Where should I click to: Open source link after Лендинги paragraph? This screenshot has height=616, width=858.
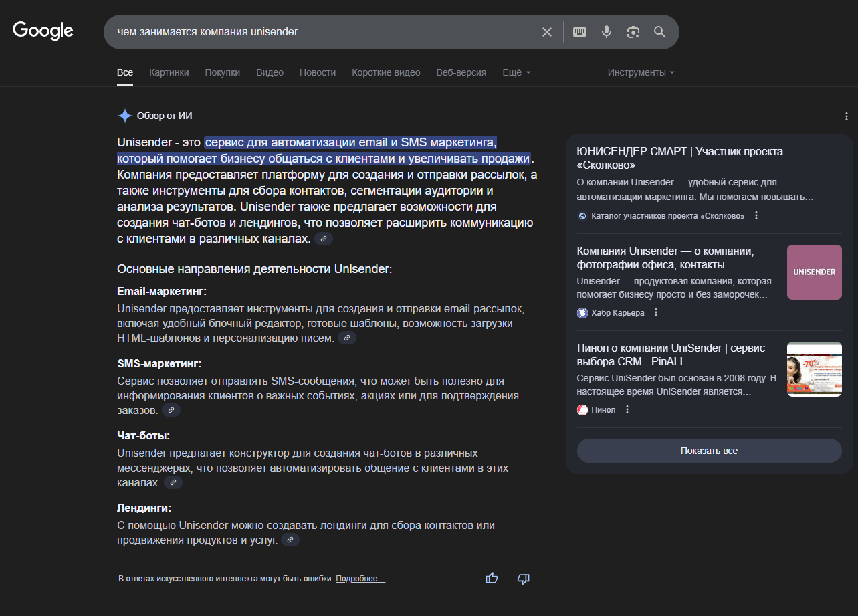(290, 540)
